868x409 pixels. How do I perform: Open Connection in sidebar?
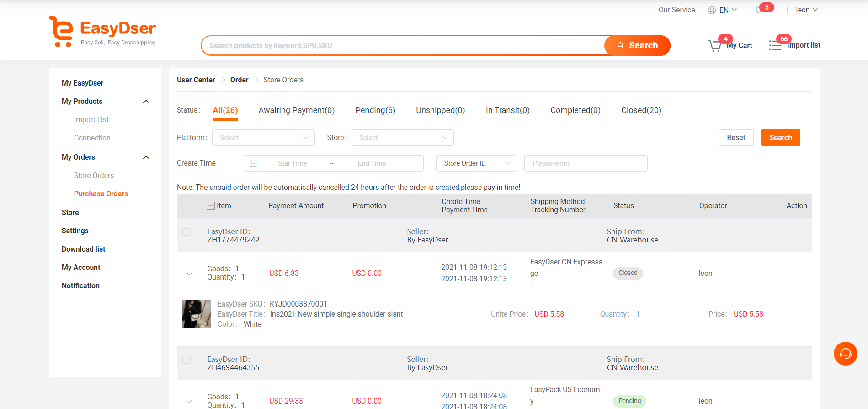tap(92, 138)
